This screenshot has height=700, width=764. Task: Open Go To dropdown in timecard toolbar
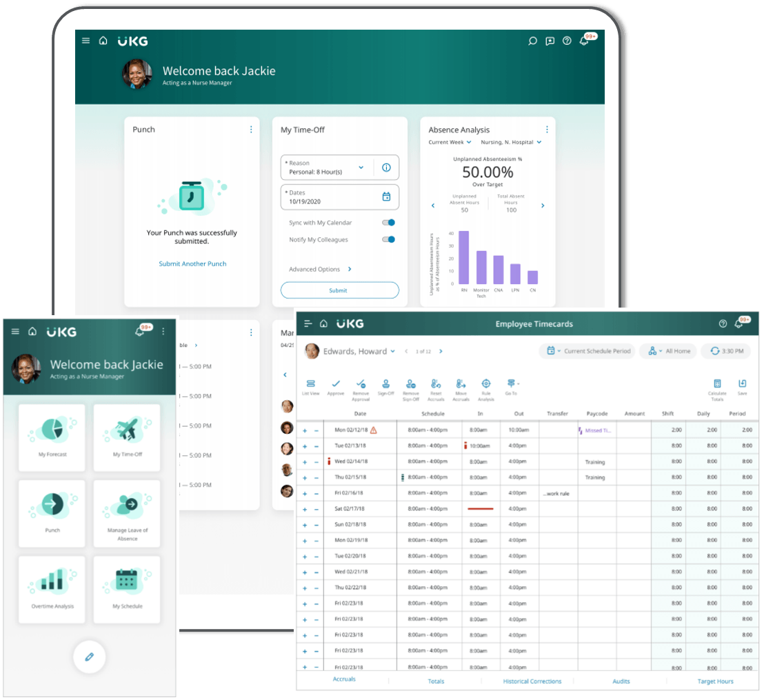(x=512, y=387)
